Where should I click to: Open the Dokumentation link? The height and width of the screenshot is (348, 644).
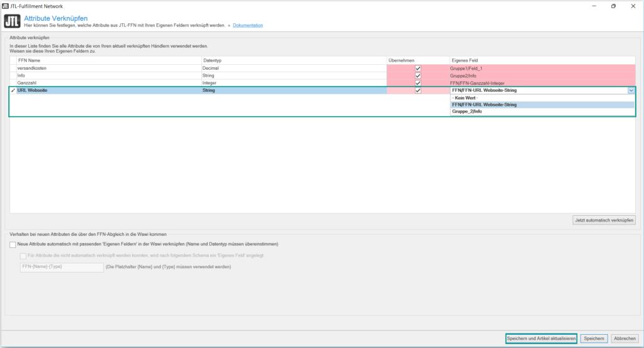coord(248,25)
